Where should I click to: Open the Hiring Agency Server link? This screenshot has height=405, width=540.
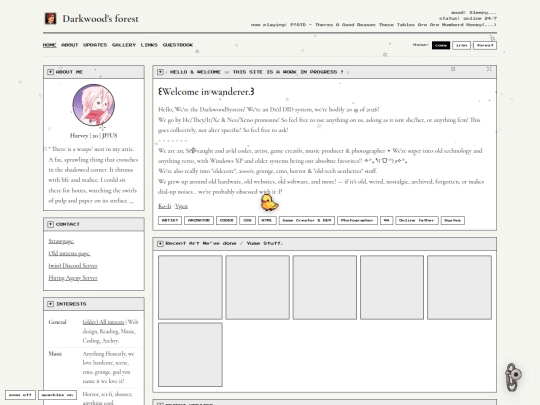click(73, 278)
